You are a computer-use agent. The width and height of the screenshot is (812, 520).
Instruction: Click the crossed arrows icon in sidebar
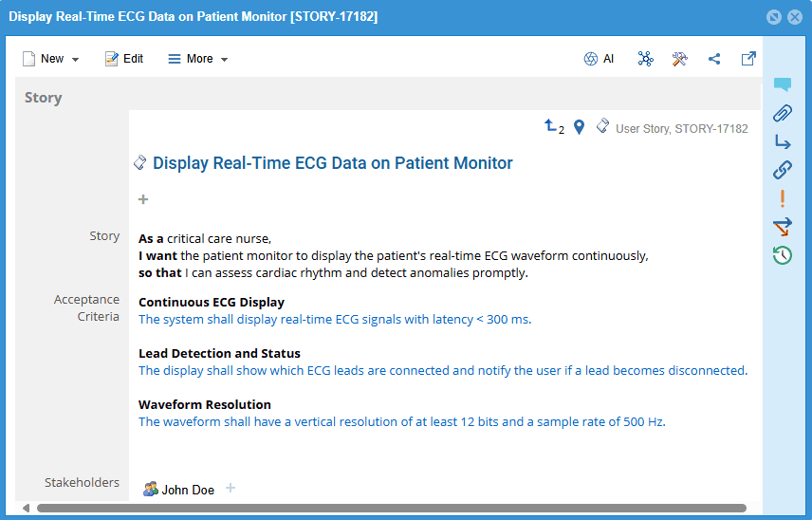coord(782,227)
